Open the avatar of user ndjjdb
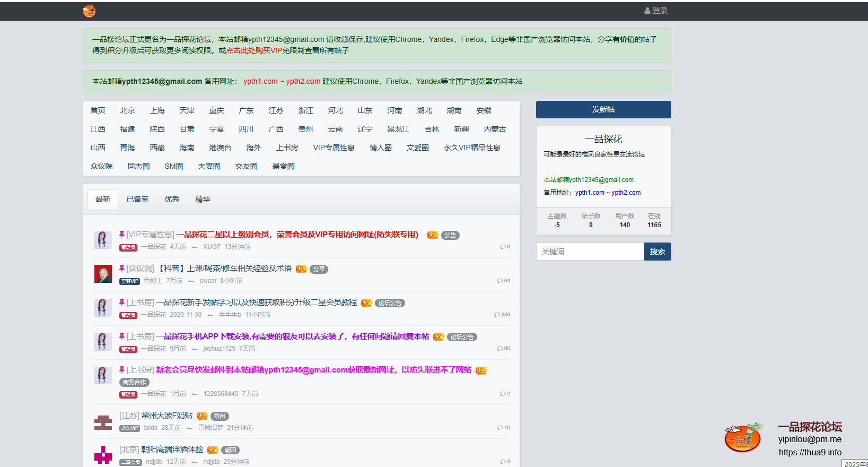Image resolution: width=868 pixels, height=467 pixels. click(x=103, y=455)
